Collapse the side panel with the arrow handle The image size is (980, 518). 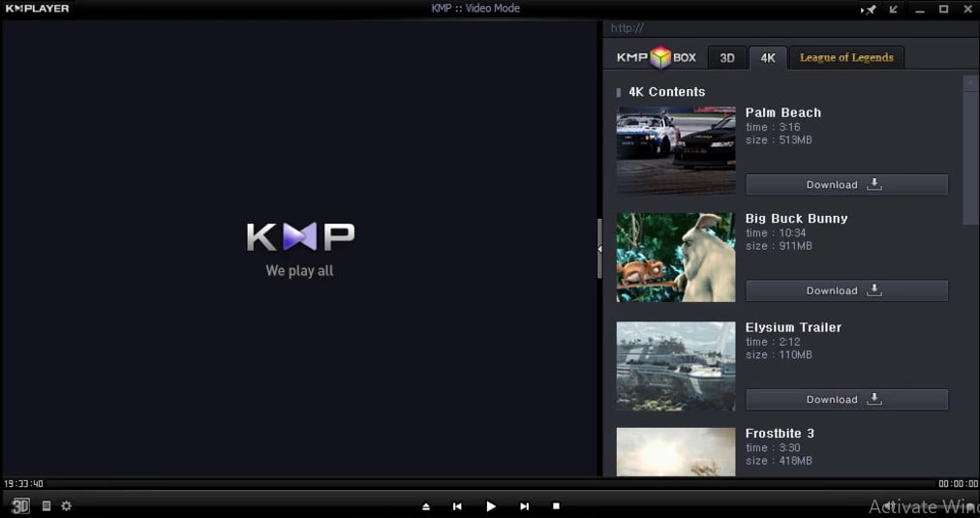pos(599,249)
